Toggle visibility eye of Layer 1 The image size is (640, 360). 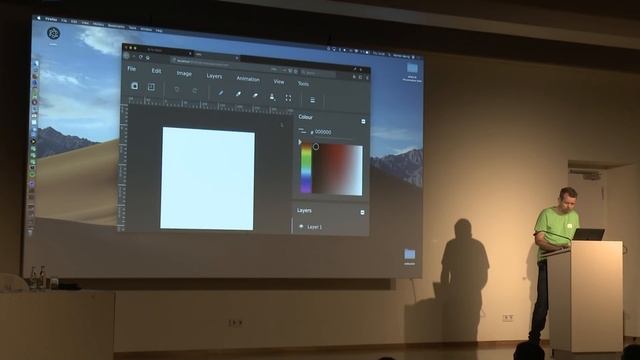coord(301,226)
